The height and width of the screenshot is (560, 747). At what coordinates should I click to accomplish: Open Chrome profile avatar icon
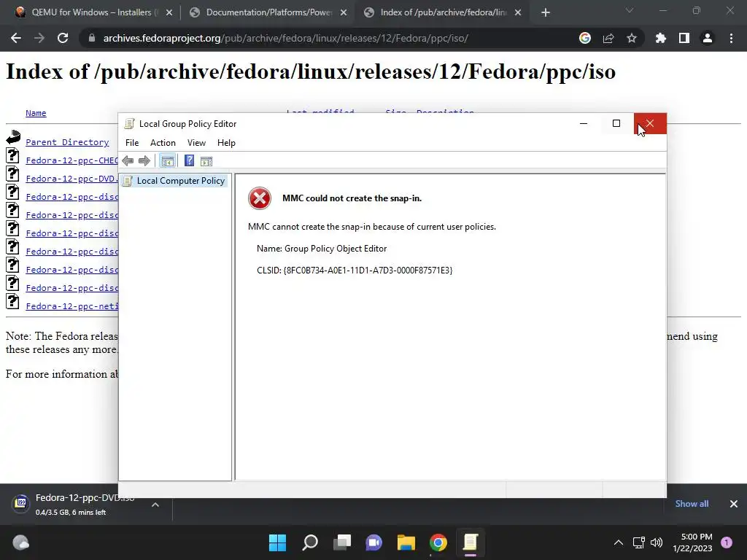pos(708,38)
